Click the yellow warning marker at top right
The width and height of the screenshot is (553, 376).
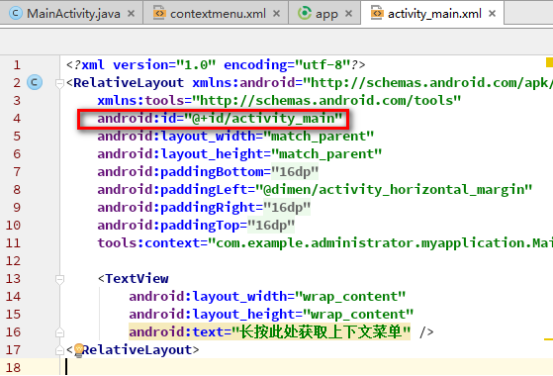(x=549, y=62)
